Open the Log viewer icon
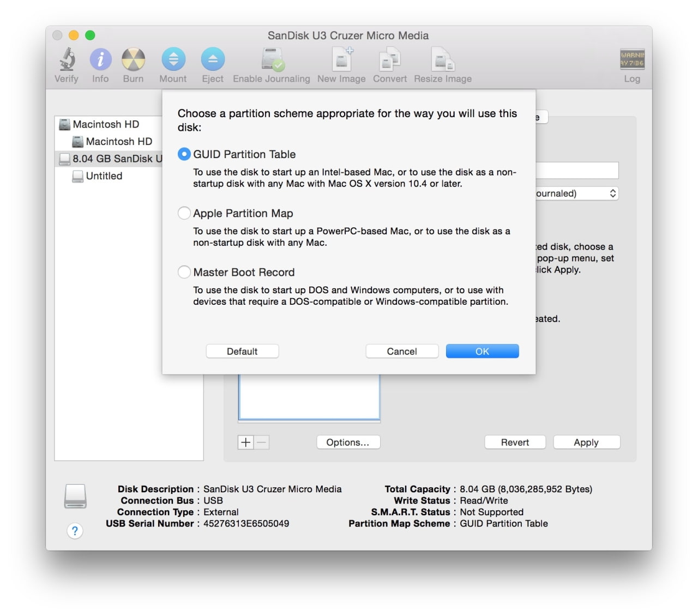Image resolution: width=698 pixels, height=616 pixels. pyautogui.click(x=632, y=59)
